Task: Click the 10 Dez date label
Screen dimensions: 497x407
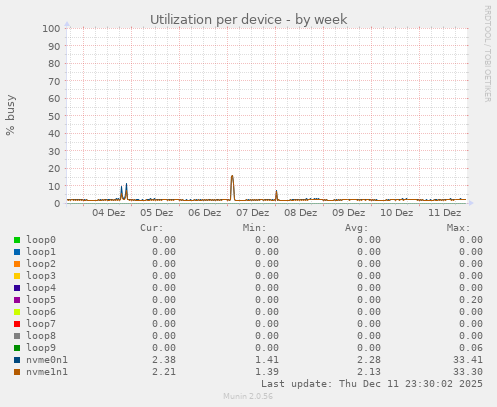Action: pyautogui.click(x=397, y=213)
